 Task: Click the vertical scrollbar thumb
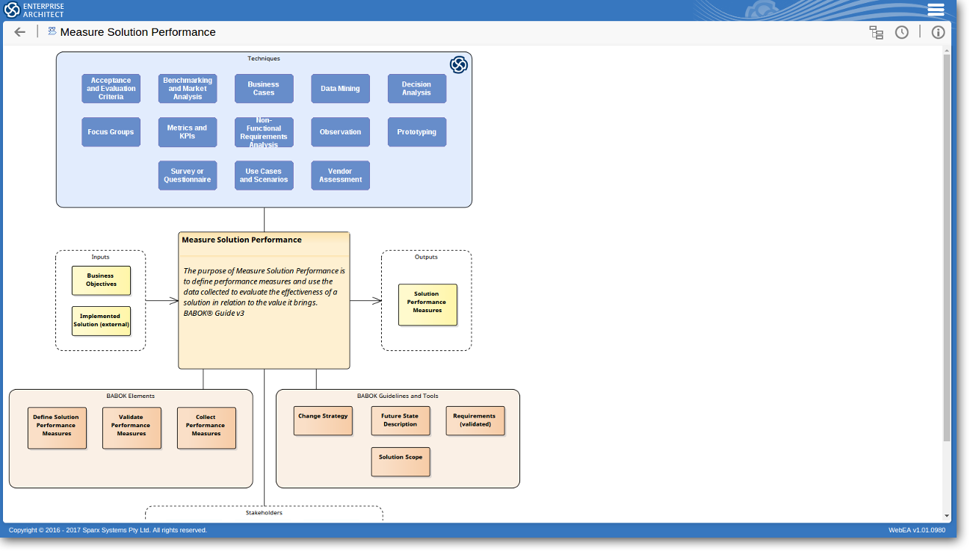pos(947,246)
